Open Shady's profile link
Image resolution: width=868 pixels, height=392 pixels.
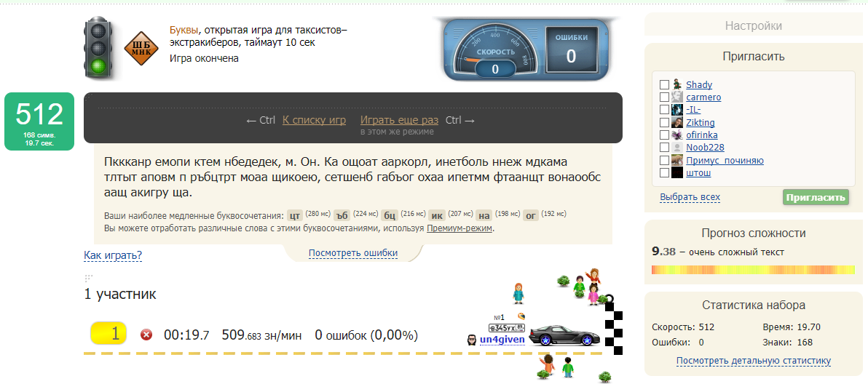click(699, 84)
